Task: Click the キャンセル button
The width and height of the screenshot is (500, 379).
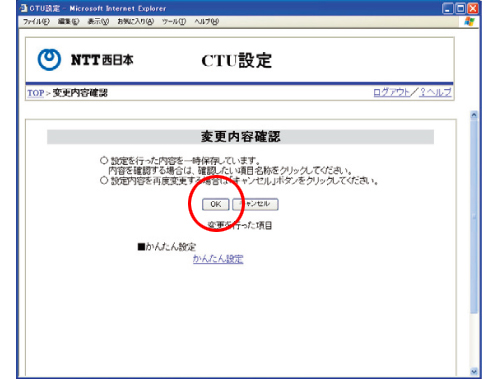Action: (255, 204)
